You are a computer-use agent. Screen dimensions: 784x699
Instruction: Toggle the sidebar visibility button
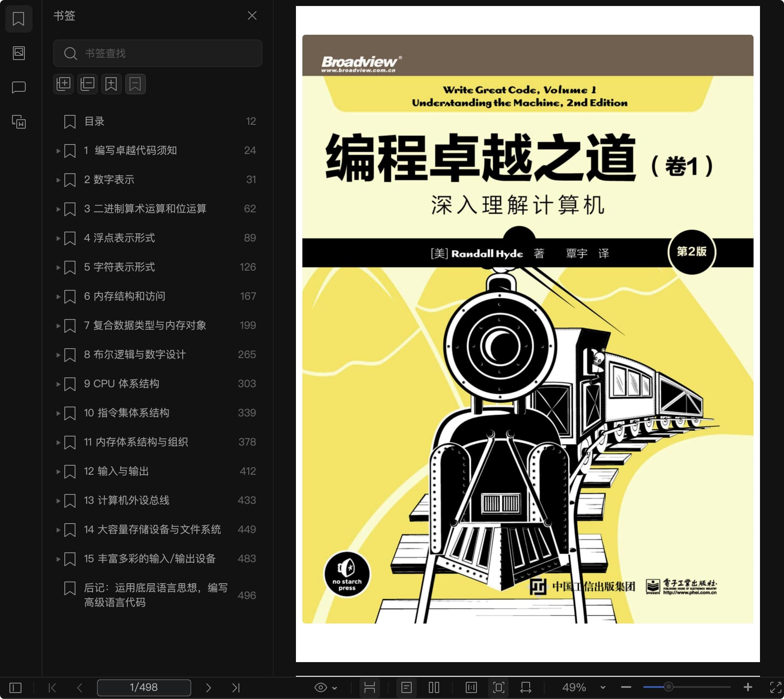tap(15, 688)
